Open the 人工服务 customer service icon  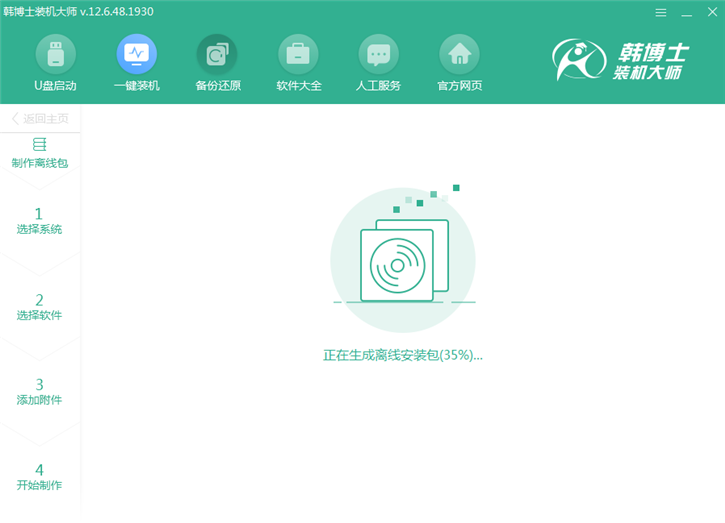379,55
